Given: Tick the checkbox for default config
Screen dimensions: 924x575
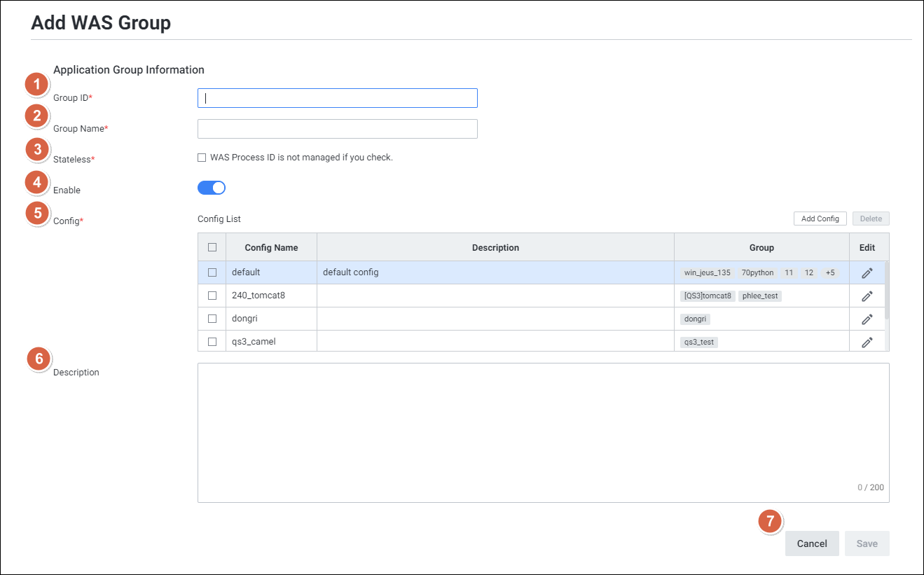Looking at the screenshot, I should coord(212,272).
